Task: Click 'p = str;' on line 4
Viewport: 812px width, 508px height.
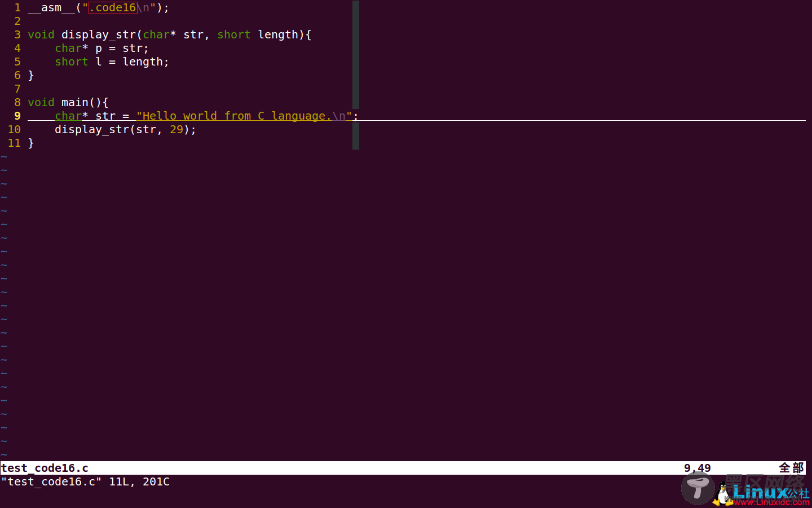Action: coord(122,49)
